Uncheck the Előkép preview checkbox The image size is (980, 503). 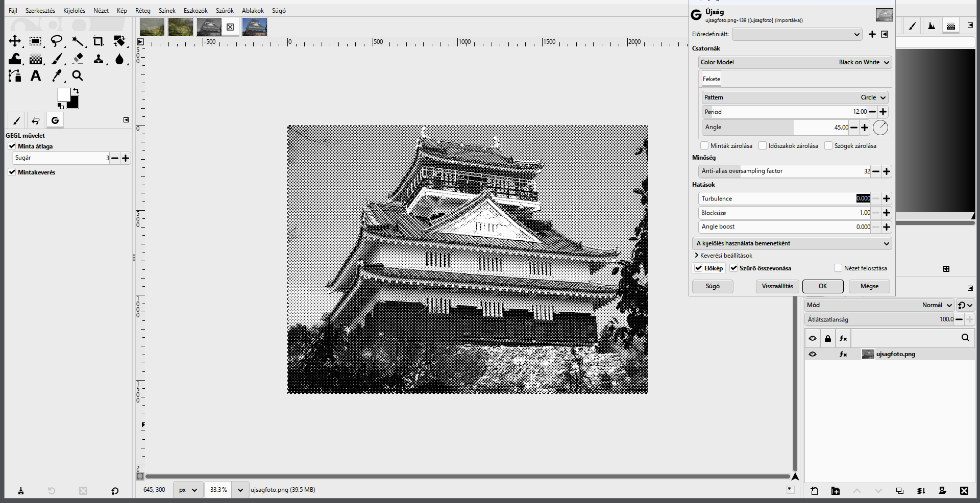coord(698,268)
